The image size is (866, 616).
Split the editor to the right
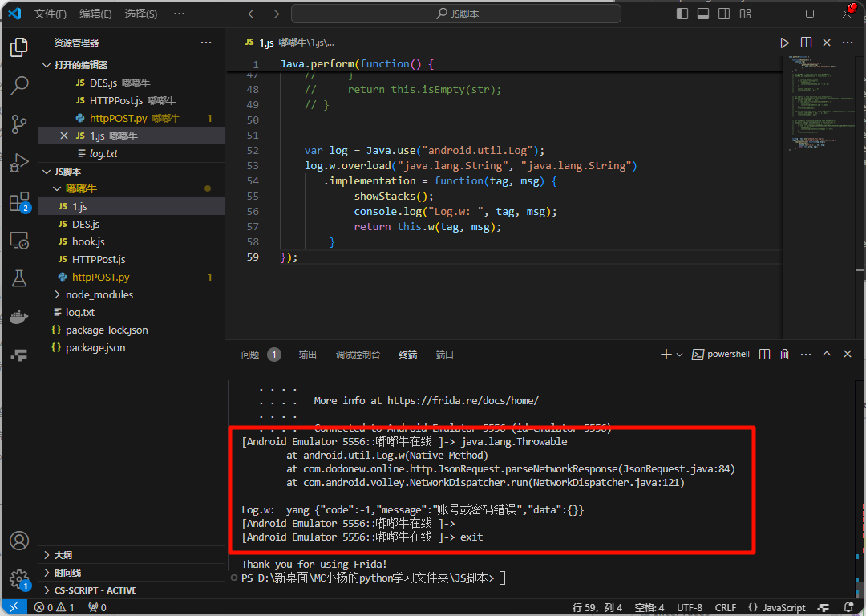pos(806,43)
